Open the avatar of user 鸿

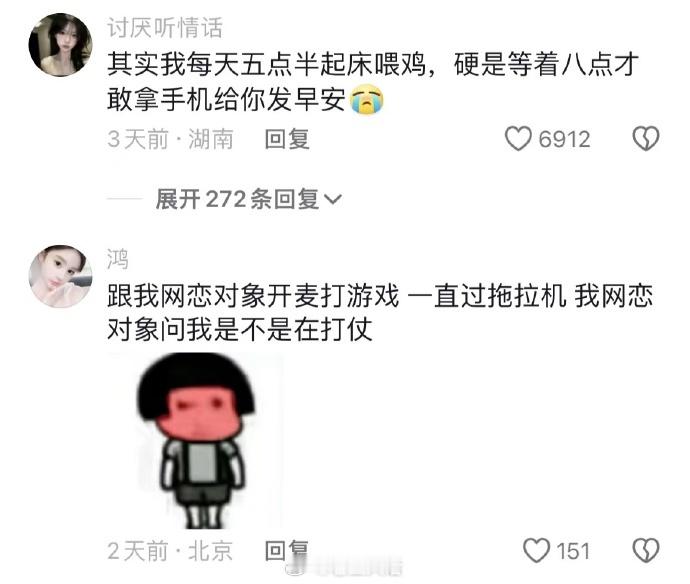point(60,276)
